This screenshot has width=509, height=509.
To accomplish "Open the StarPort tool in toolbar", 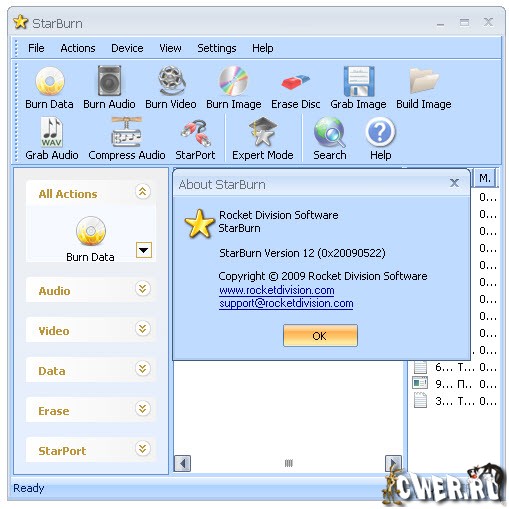I will tap(195, 139).
